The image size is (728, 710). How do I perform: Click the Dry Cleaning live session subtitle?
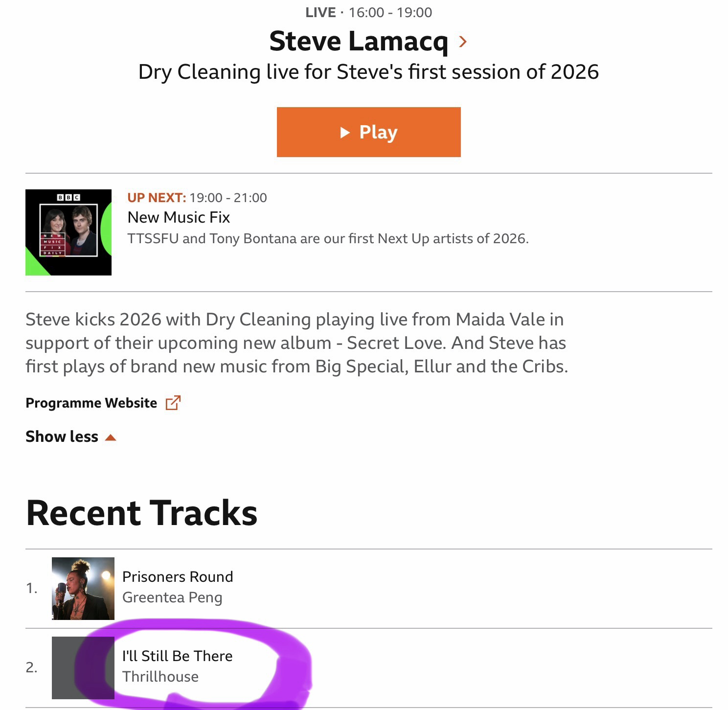pyautogui.click(x=368, y=72)
